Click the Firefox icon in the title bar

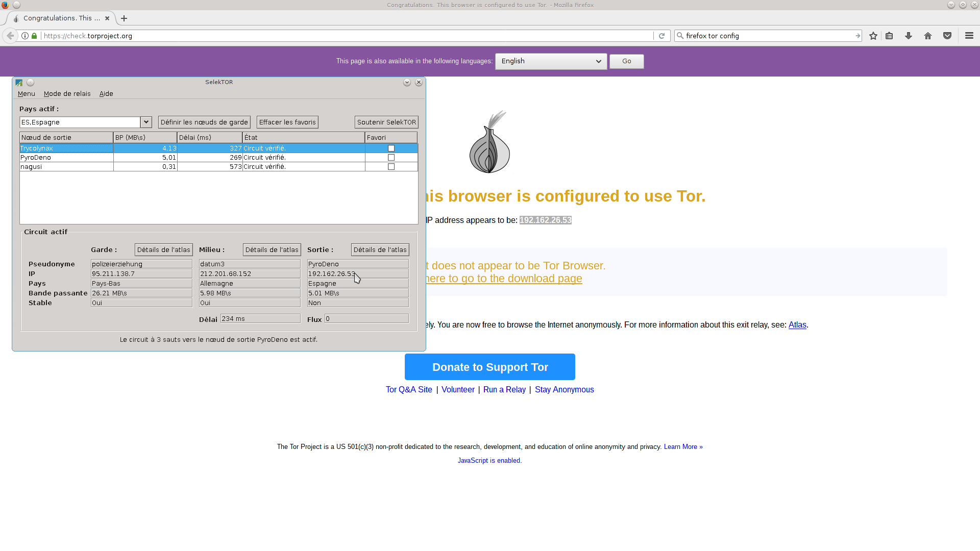click(x=5, y=5)
